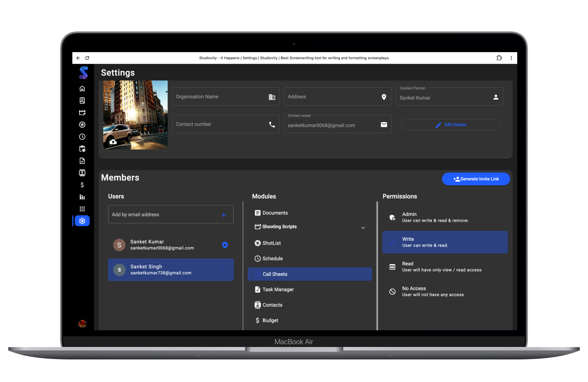Screen dimensions: 588x382
Task: Click the organisation city street image
Action: [x=135, y=115]
